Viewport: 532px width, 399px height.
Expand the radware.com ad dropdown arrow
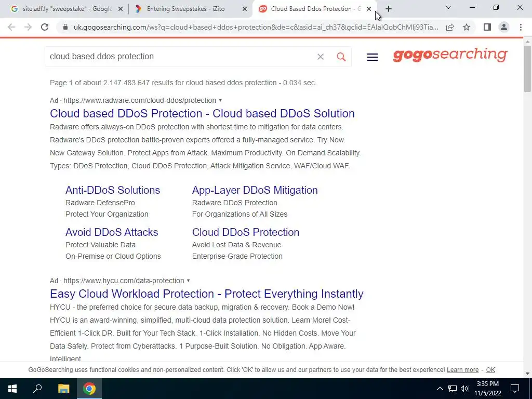coord(220,100)
